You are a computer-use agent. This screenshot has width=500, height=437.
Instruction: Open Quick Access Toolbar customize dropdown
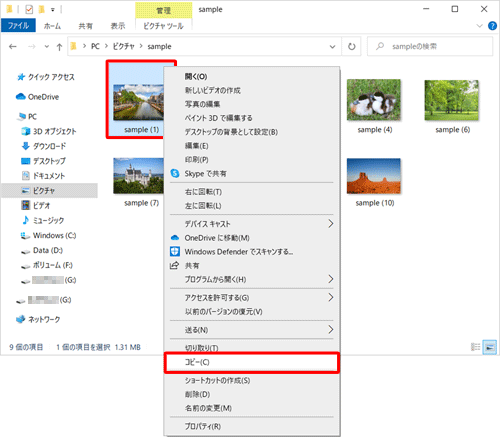pyautogui.click(x=53, y=10)
